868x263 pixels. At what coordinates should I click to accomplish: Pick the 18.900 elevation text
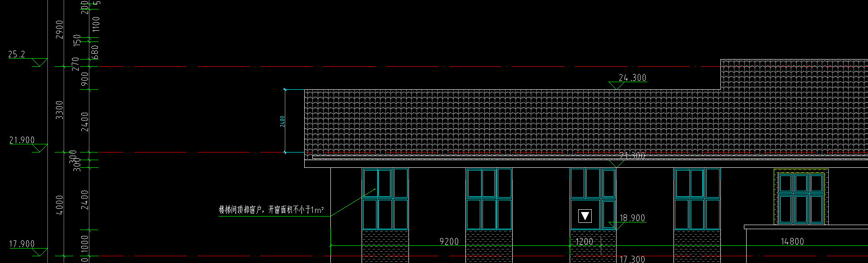[632, 218]
